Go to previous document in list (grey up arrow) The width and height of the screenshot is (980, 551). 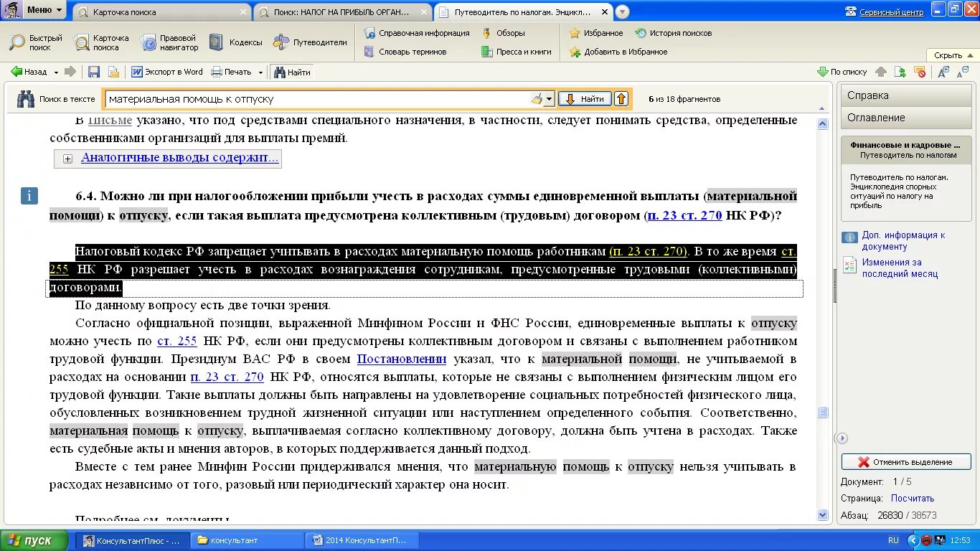pyautogui.click(x=881, y=72)
